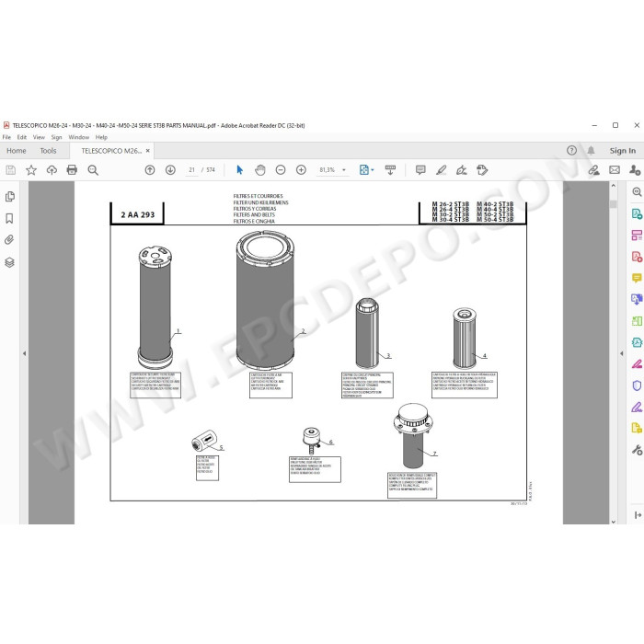Click the share with others person icon
This screenshot has width=644, height=644.
[x=635, y=170]
